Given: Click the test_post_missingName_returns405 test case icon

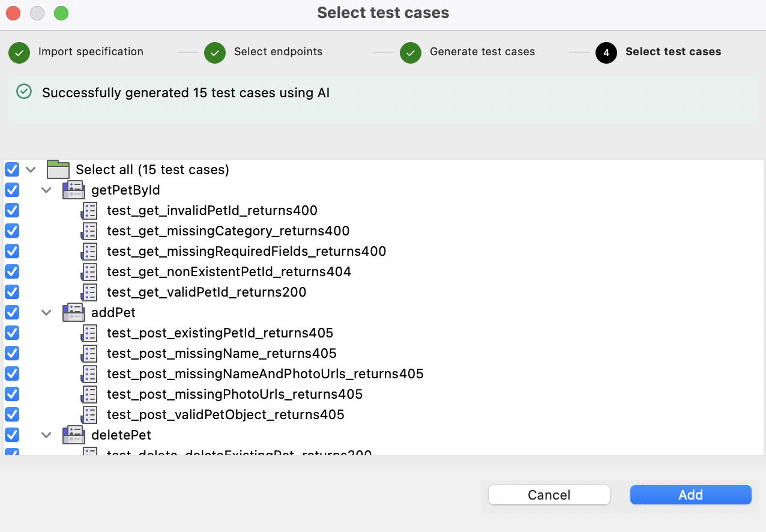Looking at the screenshot, I should (x=89, y=353).
